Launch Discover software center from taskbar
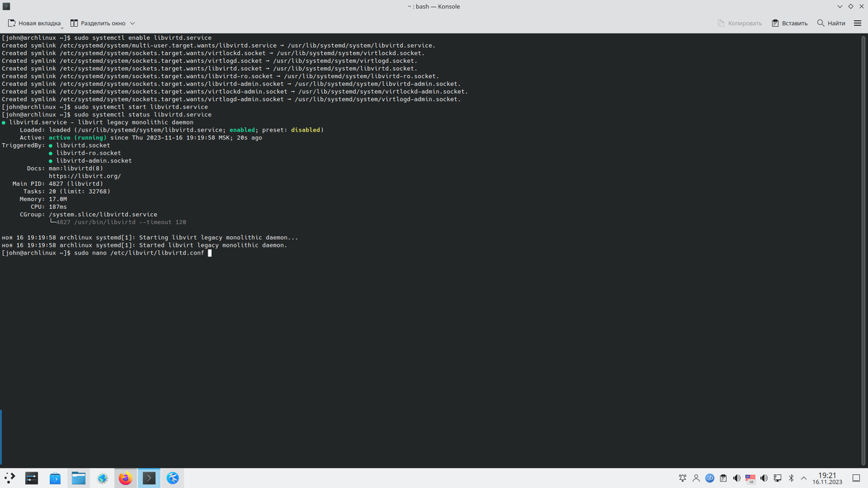Image resolution: width=868 pixels, height=488 pixels. (55, 478)
